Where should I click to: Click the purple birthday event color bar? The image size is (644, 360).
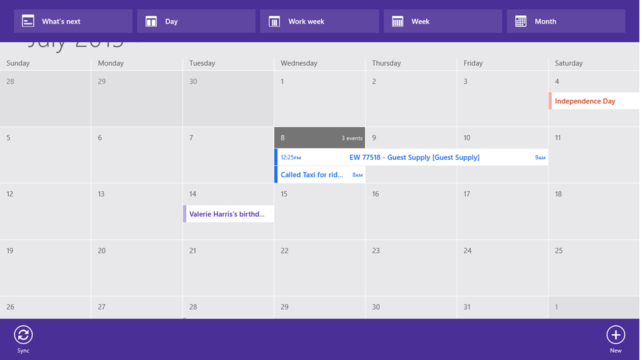point(185,214)
